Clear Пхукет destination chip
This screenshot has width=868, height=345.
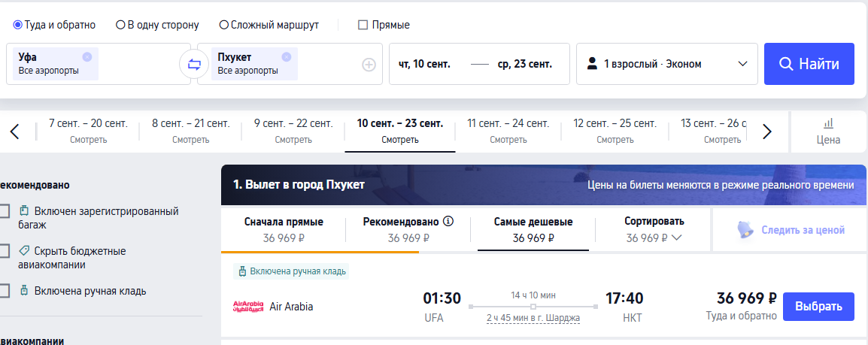click(286, 57)
